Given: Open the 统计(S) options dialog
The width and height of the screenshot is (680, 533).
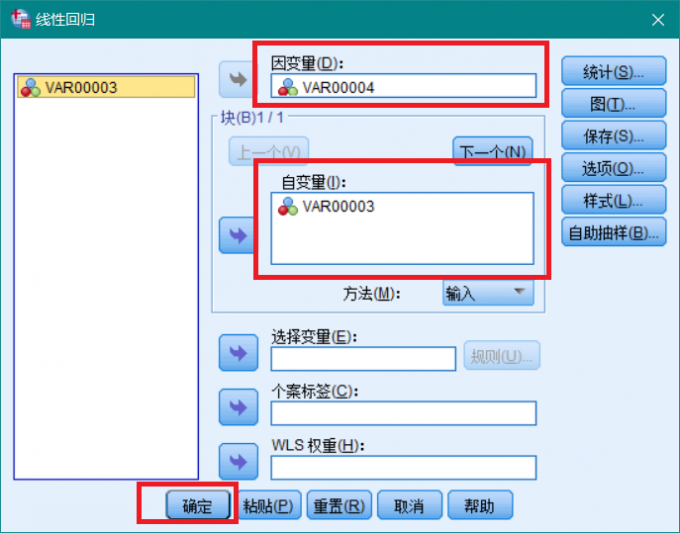Looking at the screenshot, I should pos(614,71).
